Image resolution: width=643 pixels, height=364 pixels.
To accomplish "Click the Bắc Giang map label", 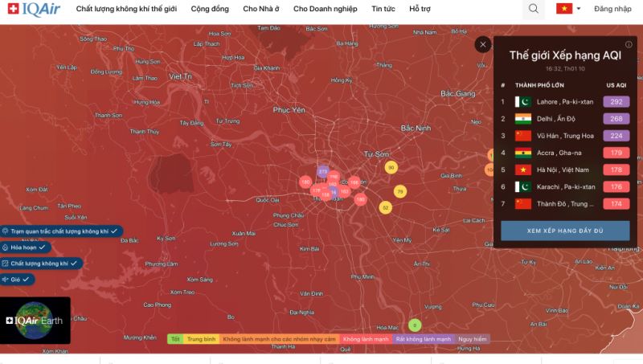I will 458,93.
